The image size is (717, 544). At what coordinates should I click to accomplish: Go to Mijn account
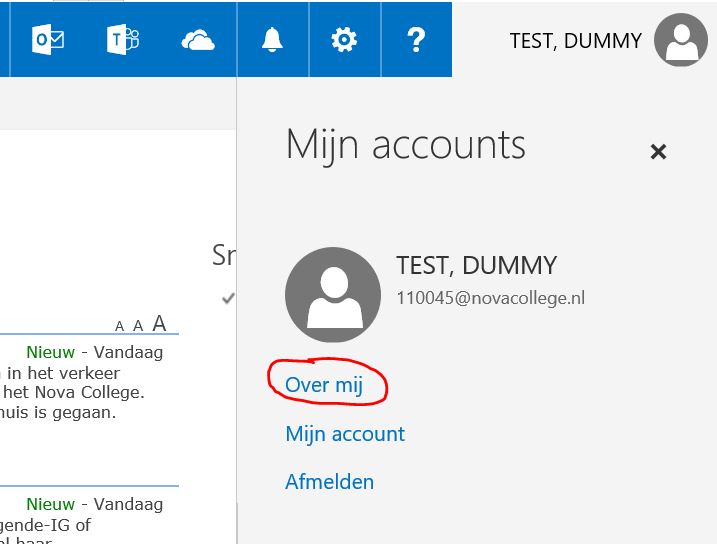tap(345, 434)
